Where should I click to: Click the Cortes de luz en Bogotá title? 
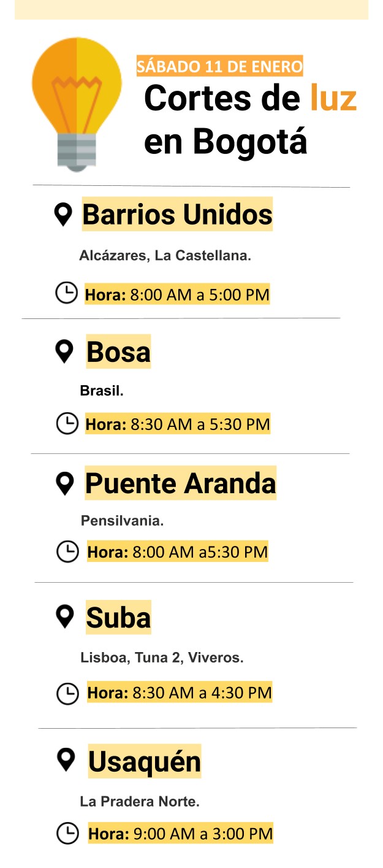click(x=250, y=120)
